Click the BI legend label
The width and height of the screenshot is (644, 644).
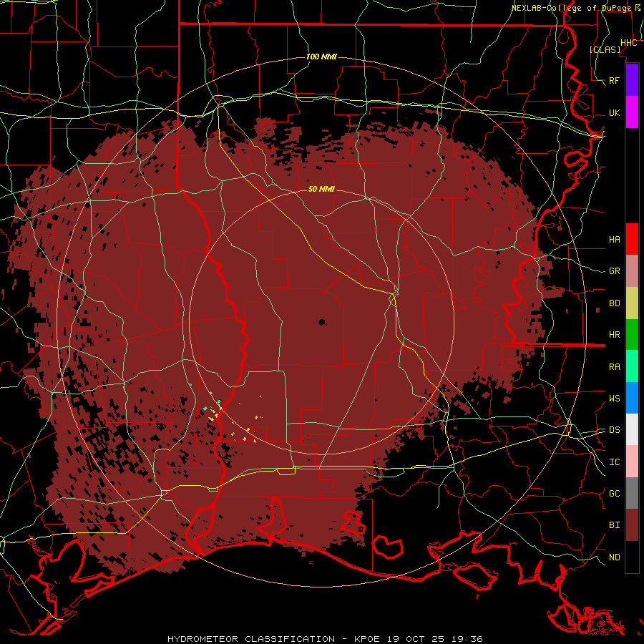tap(614, 525)
